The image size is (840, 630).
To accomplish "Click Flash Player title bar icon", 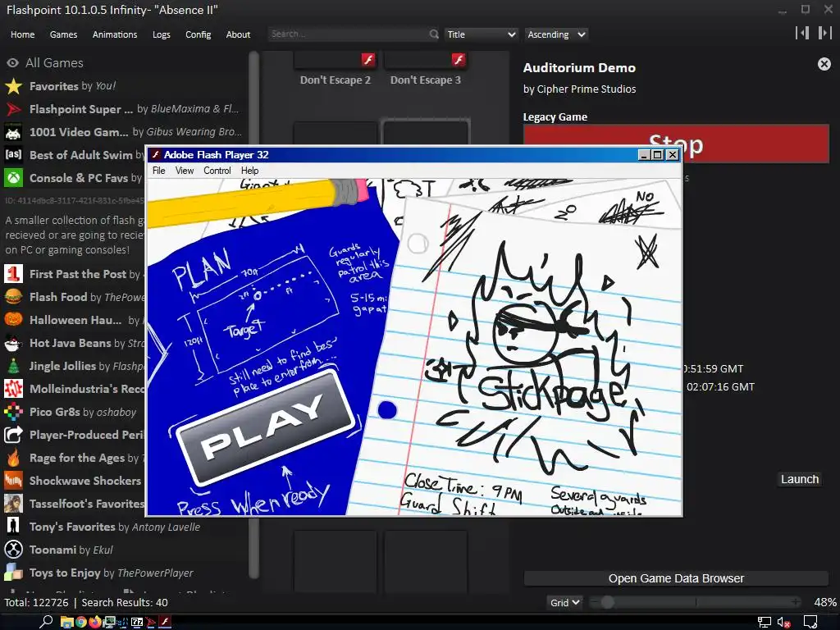I will (x=156, y=155).
